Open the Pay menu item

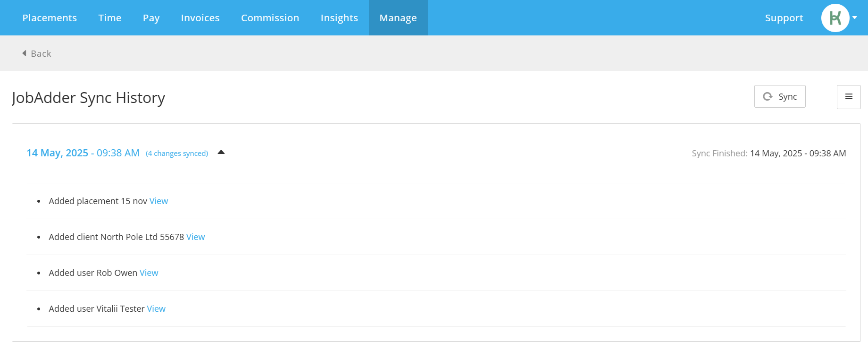(151, 18)
